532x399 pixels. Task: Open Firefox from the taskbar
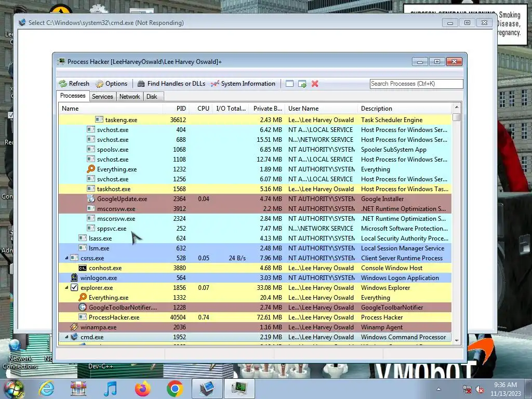(x=142, y=389)
